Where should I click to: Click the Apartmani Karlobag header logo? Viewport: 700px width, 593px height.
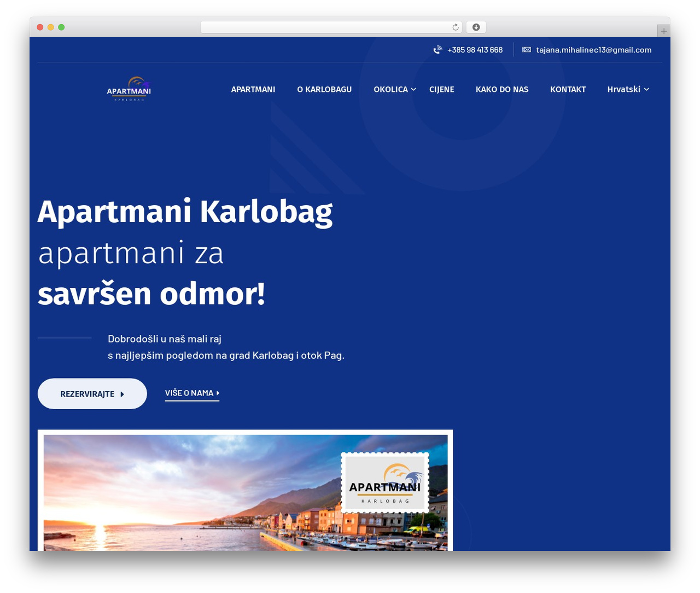(129, 89)
